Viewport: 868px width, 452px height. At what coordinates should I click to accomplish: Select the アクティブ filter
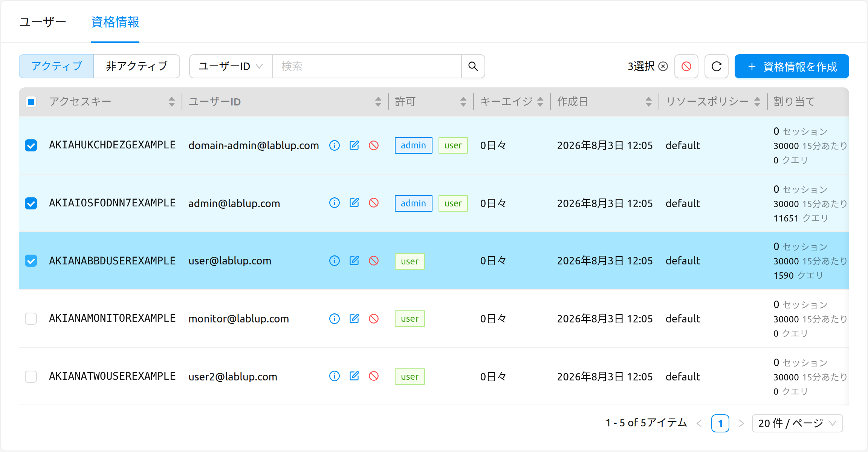[57, 66]
